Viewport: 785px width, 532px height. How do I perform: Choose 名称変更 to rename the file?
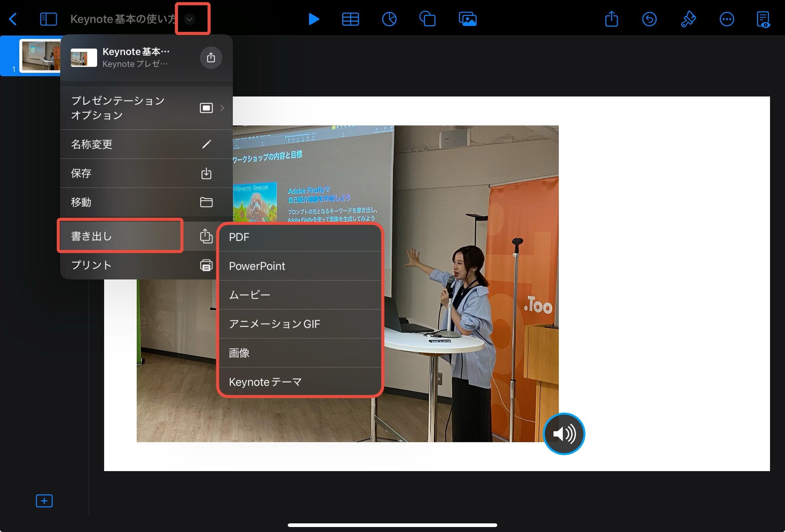[147, 144]
